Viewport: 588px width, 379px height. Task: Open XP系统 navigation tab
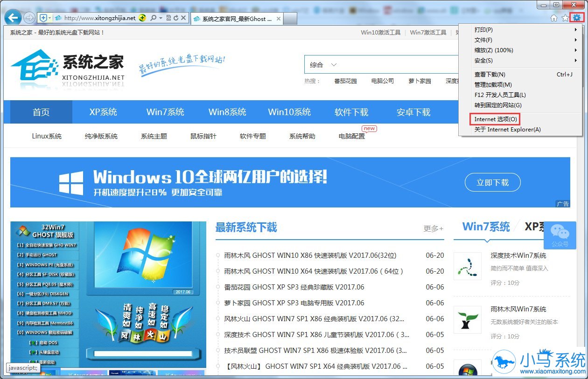tap(103, 112)
